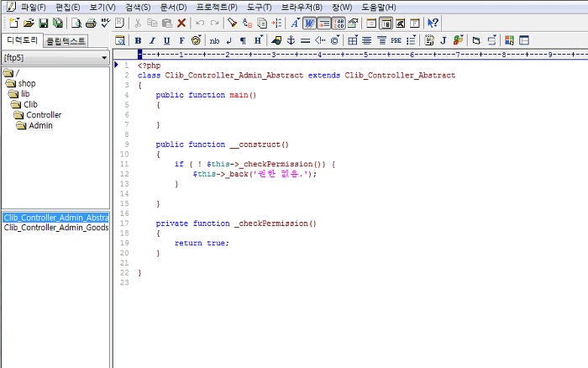588x368 pixels.
Task: Select the shop folder in tree
Action: pos(21,83)
